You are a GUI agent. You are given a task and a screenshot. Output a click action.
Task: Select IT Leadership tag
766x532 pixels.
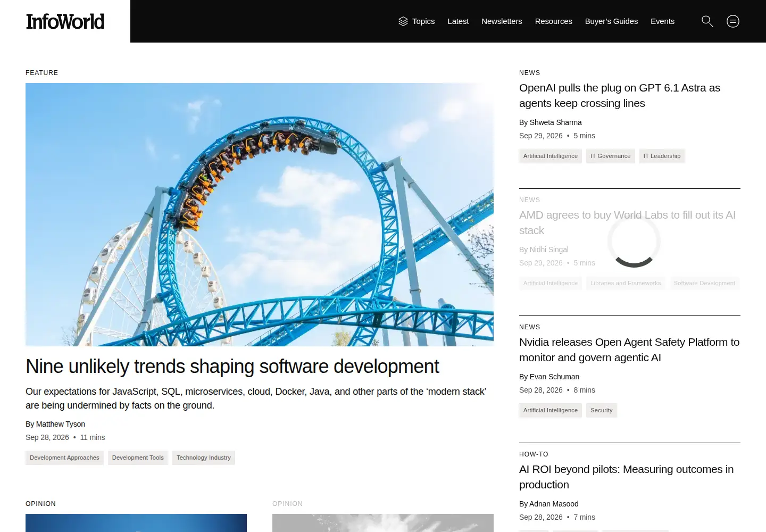(662, 156)
